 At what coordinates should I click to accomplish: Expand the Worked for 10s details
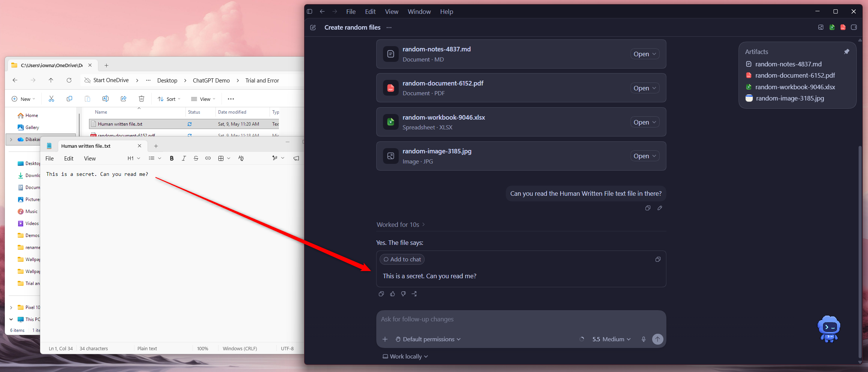[x=401, y=225]
